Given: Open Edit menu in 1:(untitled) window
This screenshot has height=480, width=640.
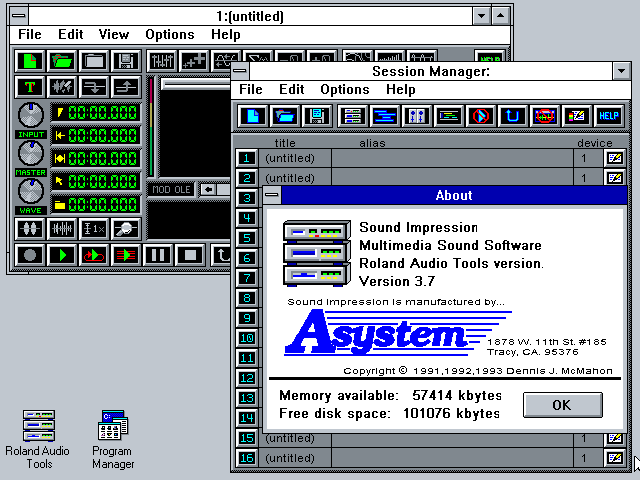Looking at the screenshot, I should pyautogui.click(x=71, y=34).
